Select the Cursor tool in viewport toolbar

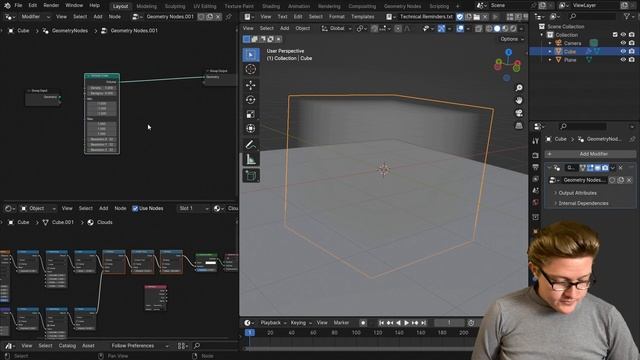(x=251, y=69)
